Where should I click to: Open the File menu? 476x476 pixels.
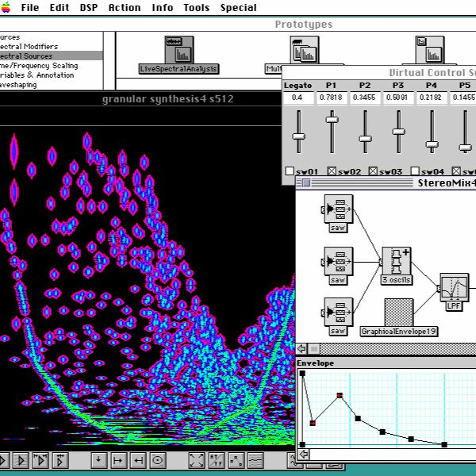[30, 8]
